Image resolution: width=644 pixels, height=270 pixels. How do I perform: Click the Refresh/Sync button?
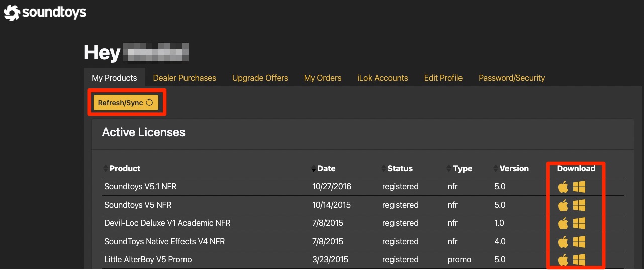click(126, 103)
